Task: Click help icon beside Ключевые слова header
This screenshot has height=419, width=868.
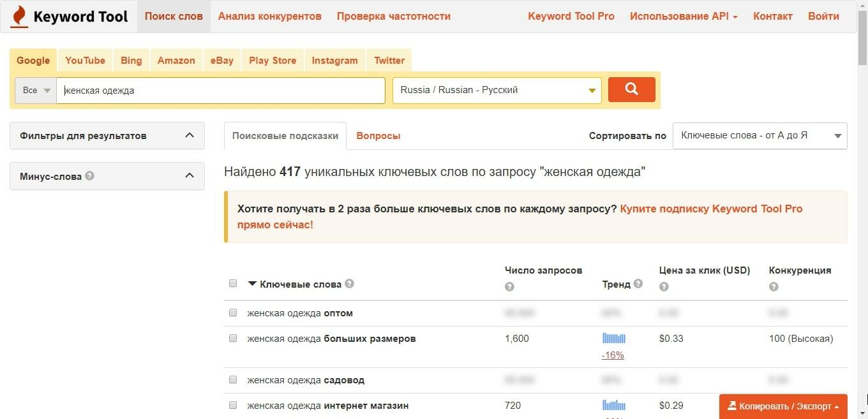Action: tap(349, 284)
